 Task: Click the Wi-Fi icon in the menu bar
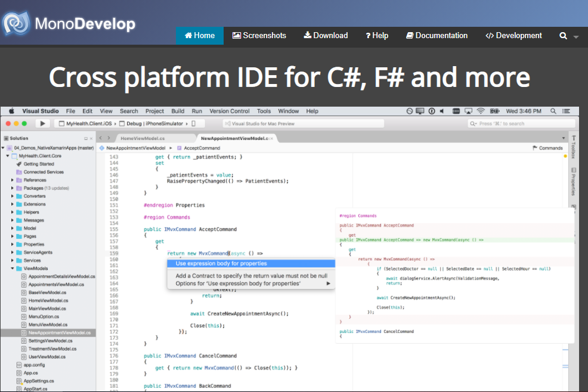click(x=481, y=110)
